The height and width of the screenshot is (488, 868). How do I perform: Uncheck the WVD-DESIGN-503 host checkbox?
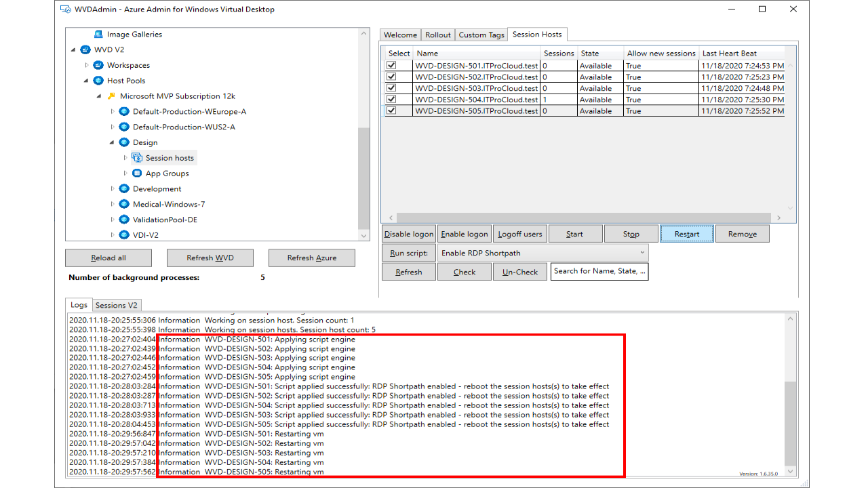391,88
